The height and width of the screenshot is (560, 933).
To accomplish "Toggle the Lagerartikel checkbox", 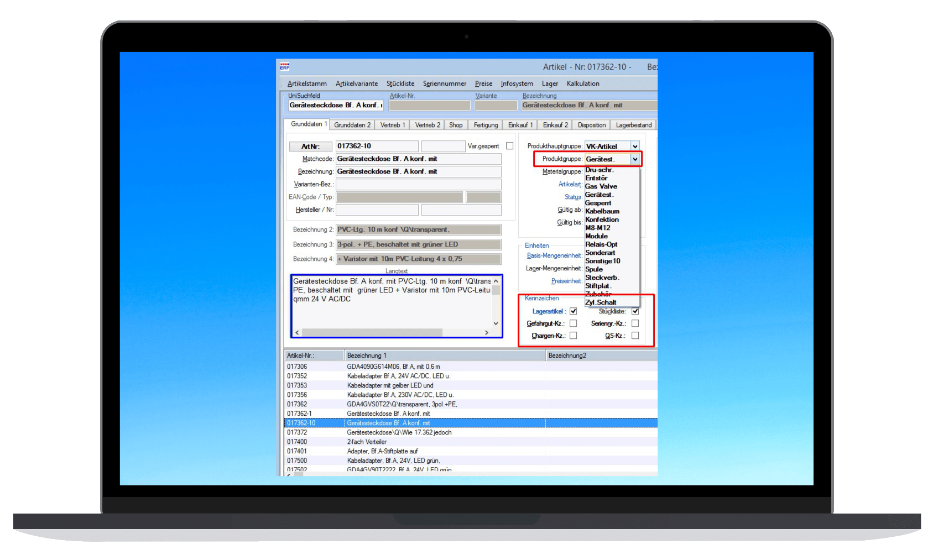I will point(574,311).
